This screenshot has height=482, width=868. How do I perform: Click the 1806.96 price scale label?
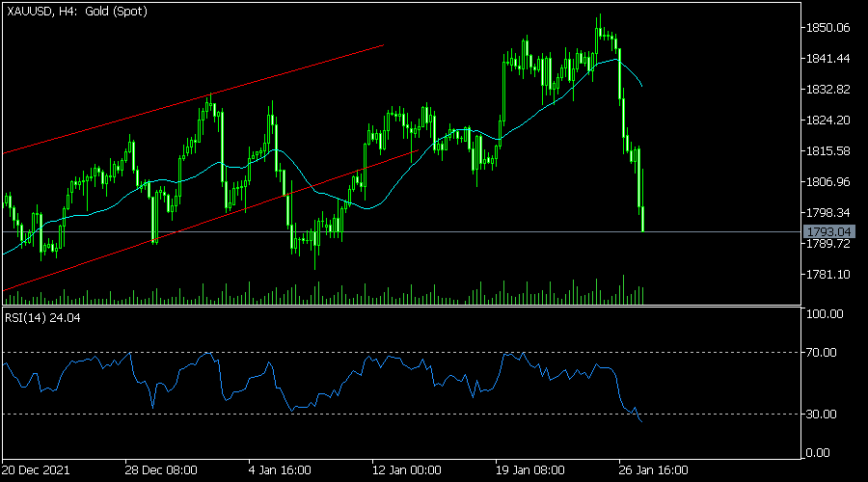point(827,182)
